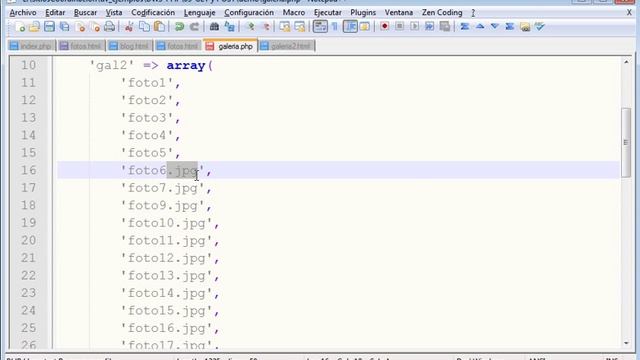Run macro multiple times icon
Screen dimensions: 640x360
[x=429, y=27]
